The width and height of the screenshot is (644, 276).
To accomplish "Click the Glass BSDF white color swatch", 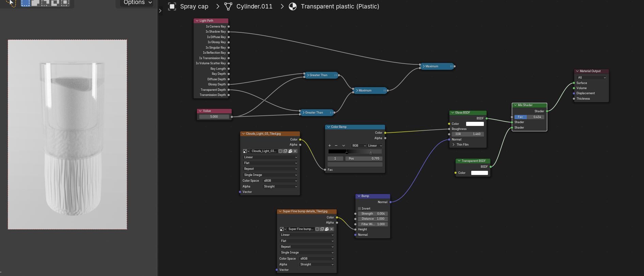I will [x=475, y=124].
